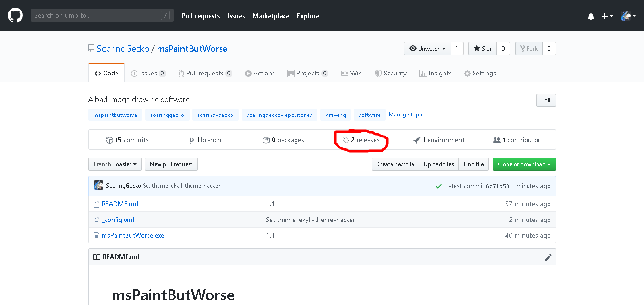
Task: View the 1 branch list
Action: 205,140
